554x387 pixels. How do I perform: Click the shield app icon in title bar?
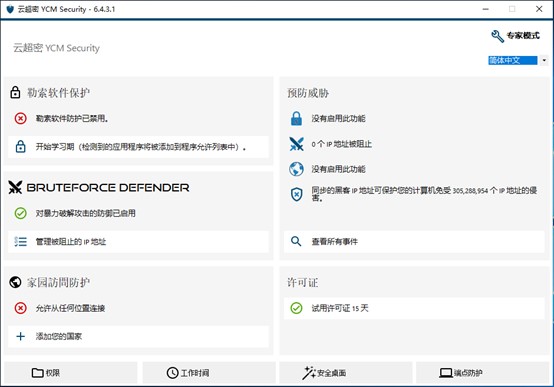(x=10, y=9)
